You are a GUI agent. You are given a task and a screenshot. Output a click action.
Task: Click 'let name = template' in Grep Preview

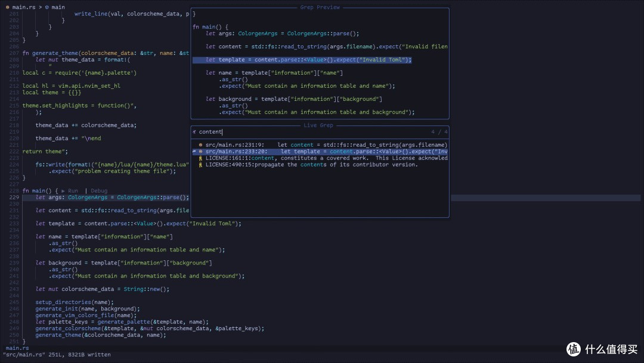(x=274, y=73)
